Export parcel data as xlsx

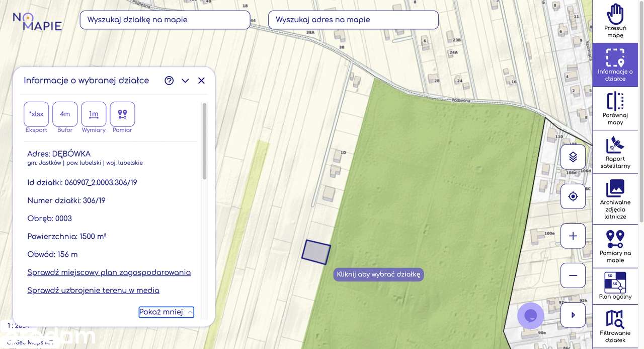coord(36,114)
